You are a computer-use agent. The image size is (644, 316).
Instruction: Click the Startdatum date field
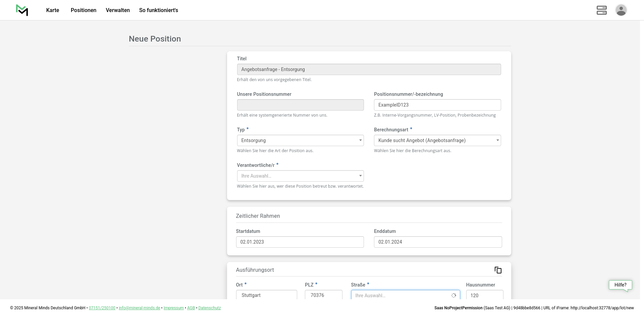300,242
